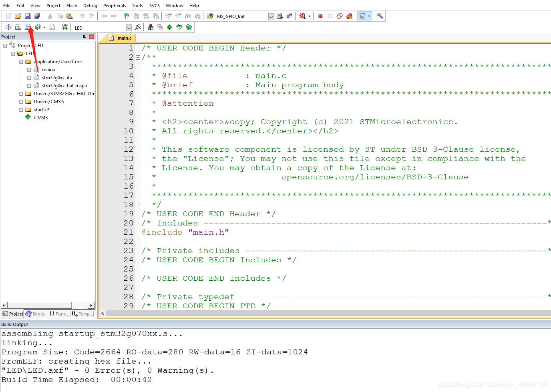Click the Open file icon

18,16
